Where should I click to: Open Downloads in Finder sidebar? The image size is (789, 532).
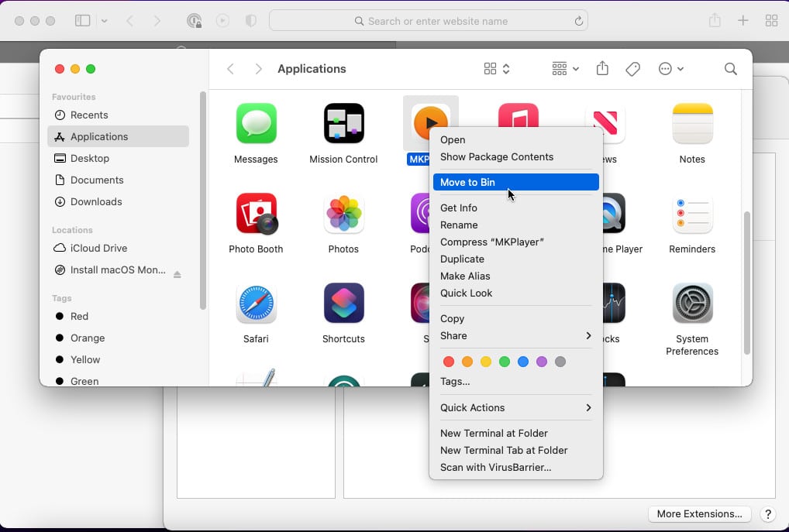[119, 201]
